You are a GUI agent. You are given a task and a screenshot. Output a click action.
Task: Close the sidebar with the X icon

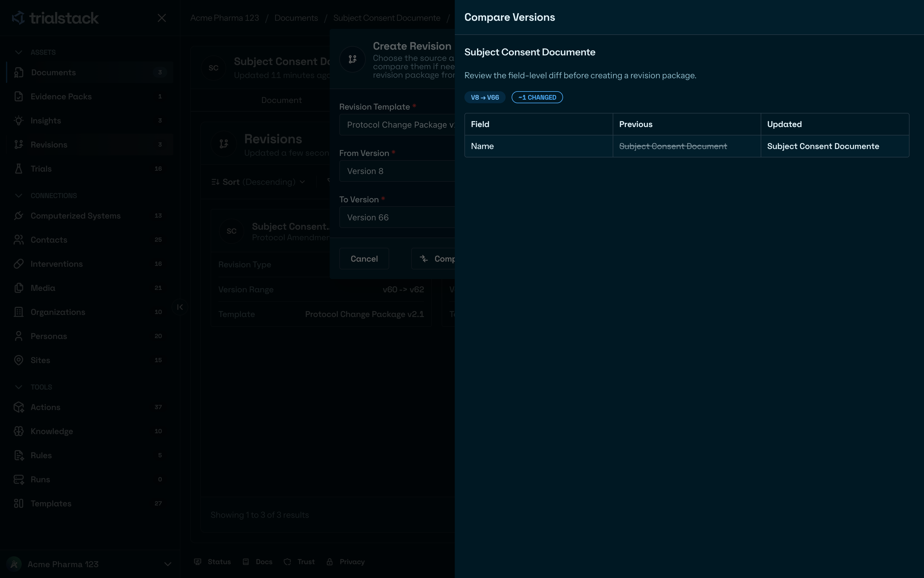[162, 18]
